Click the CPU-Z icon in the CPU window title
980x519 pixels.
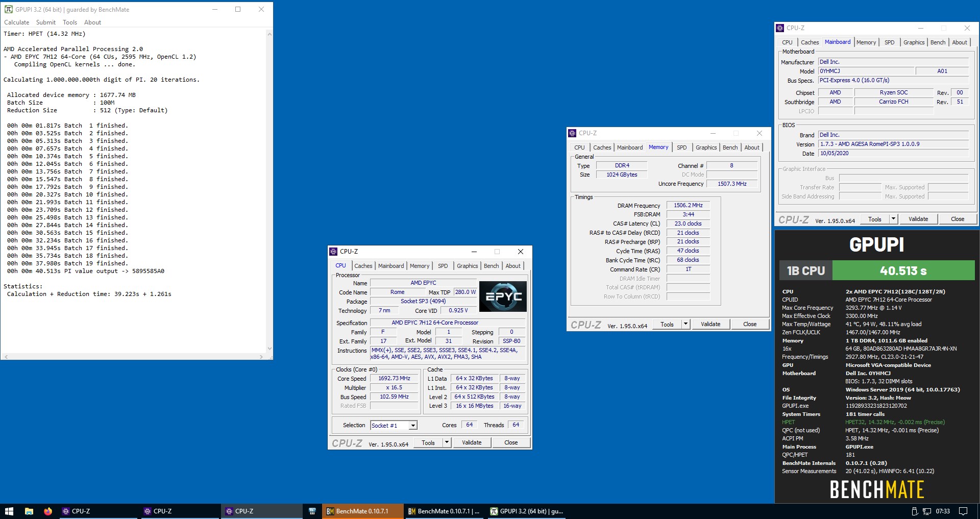[333, 252]
